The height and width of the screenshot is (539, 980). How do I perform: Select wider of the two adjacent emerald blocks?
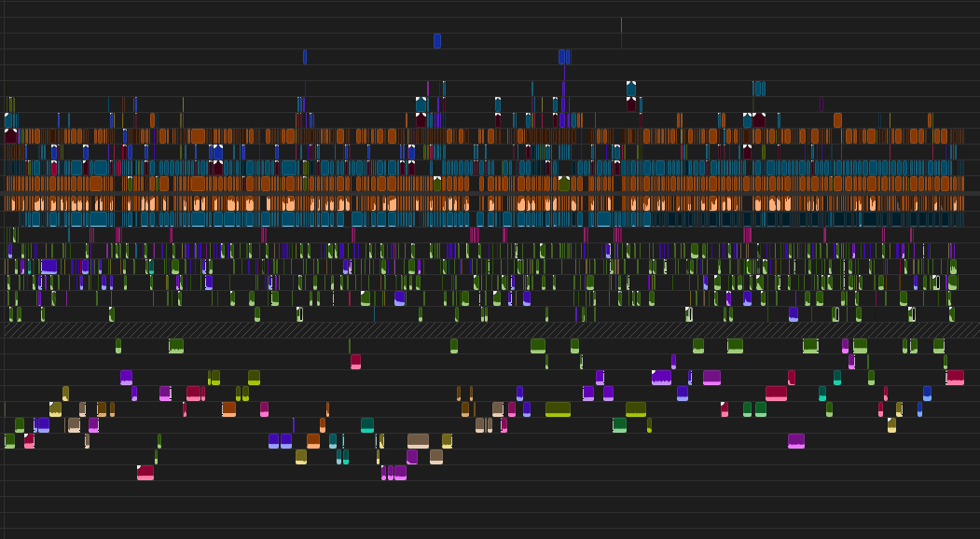(761, 409)
